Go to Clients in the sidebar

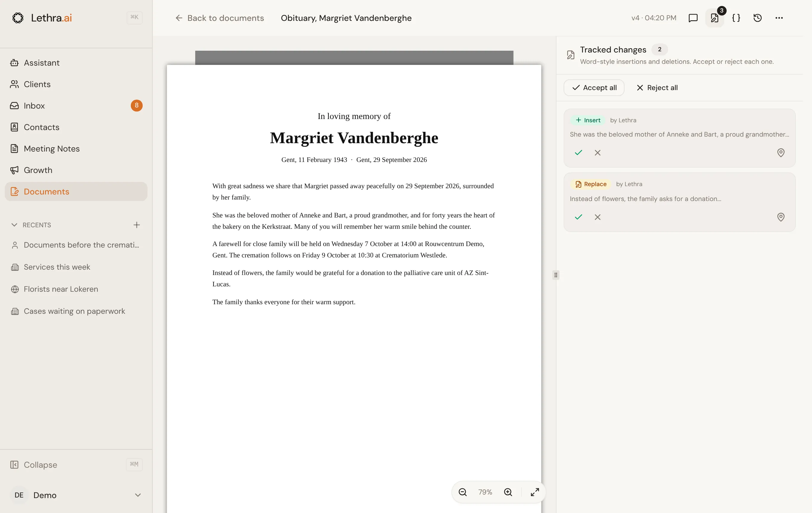(x=76, y=84)
